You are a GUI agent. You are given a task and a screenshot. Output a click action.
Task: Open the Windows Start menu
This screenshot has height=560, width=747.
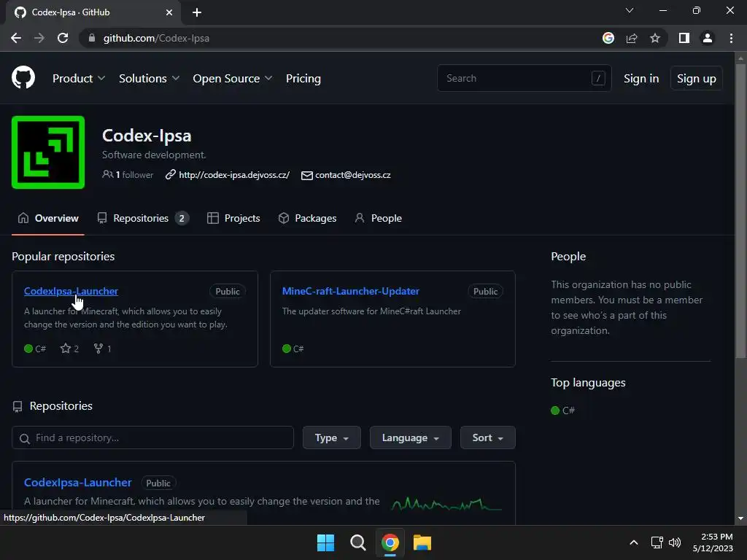(326, 542)
